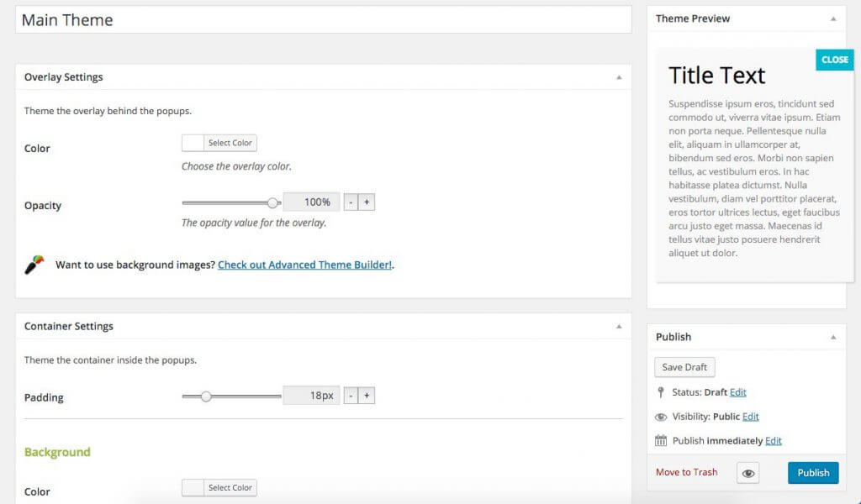Open overlay Select Color picker
This screenshot has width=861, height=504.
(x=219, y=144)
